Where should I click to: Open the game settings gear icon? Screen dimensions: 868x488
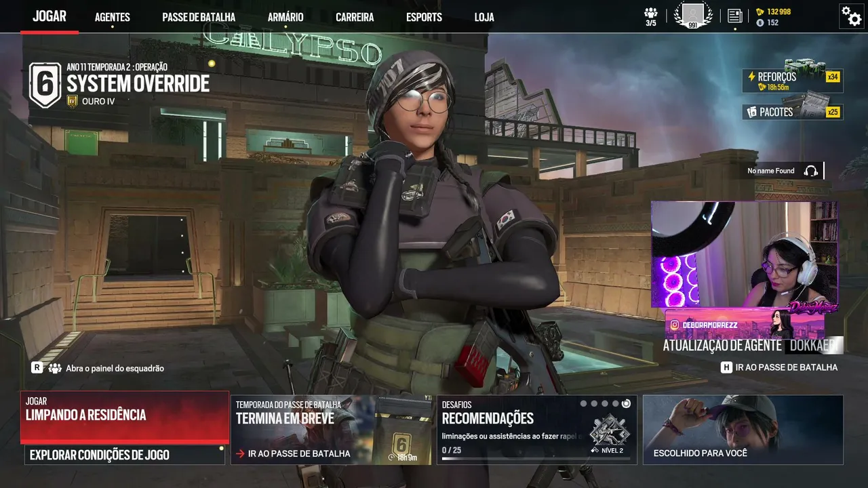pyautogui.click(x=851, y=16)
